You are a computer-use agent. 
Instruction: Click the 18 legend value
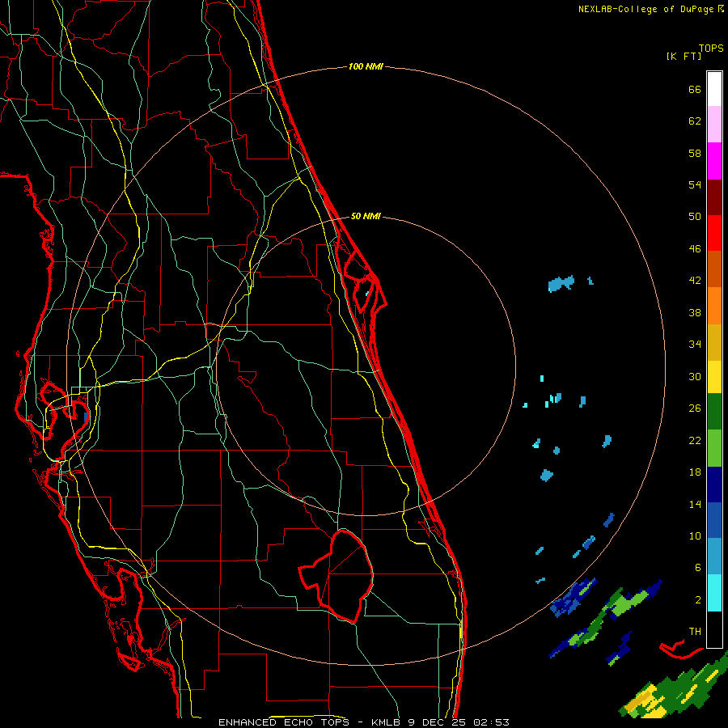[x=695, y=472]
